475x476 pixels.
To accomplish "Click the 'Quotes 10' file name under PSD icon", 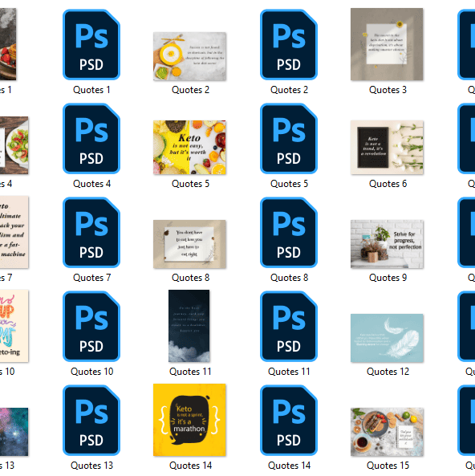I will tap(91, 372).
